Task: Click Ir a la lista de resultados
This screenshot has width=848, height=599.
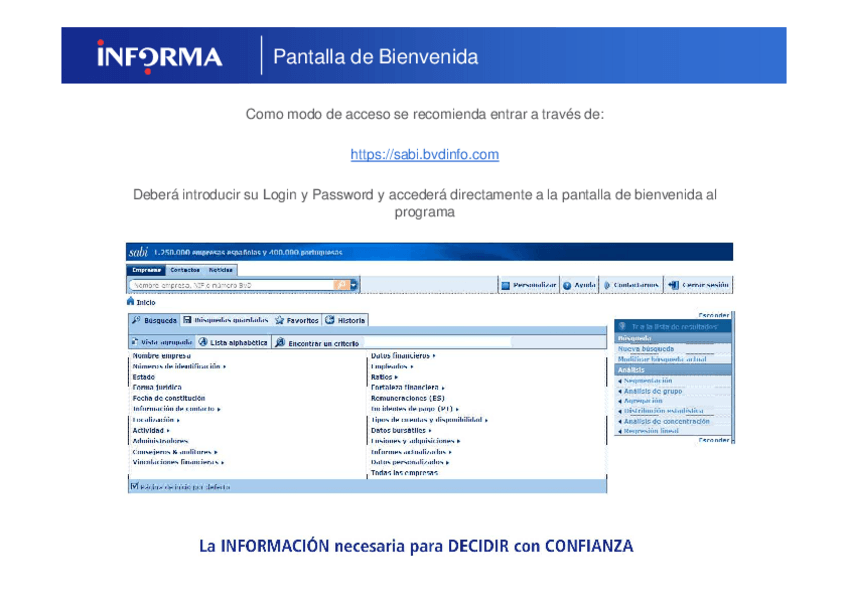Action: (674, 327)
